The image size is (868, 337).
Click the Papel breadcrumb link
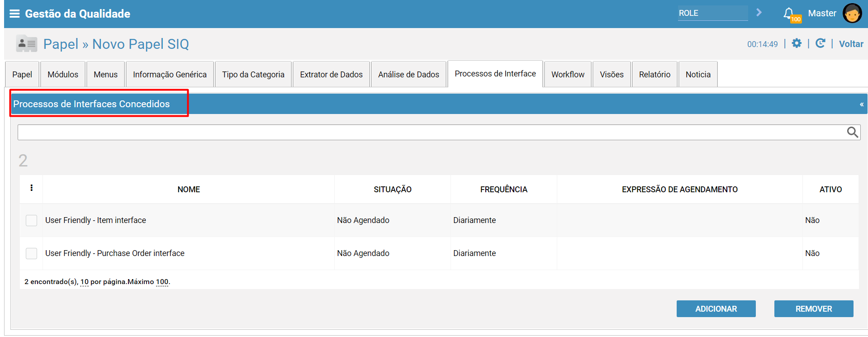point(61,44)
